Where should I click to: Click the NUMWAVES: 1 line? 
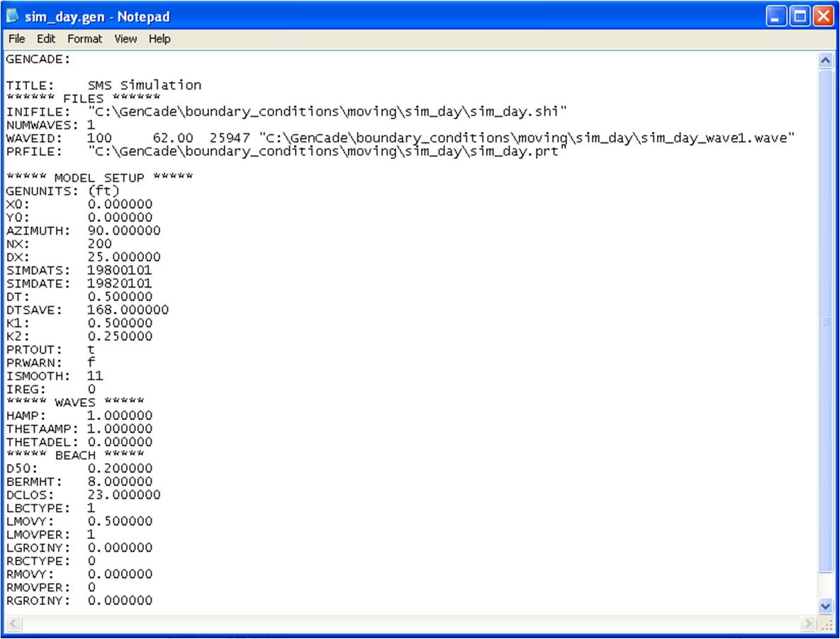click(50, 125)
